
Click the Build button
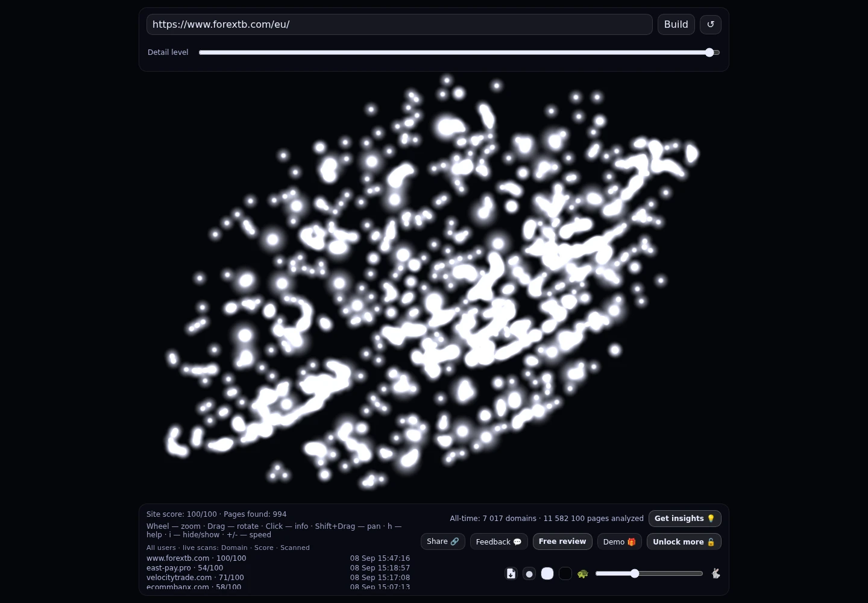click(x=676, y=25)
